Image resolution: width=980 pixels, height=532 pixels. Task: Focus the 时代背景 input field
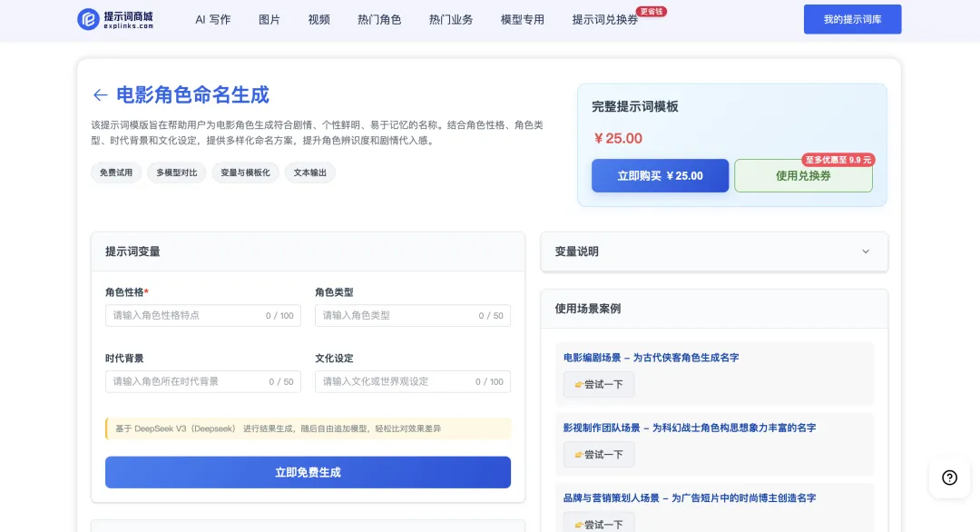tap(203, 381)
